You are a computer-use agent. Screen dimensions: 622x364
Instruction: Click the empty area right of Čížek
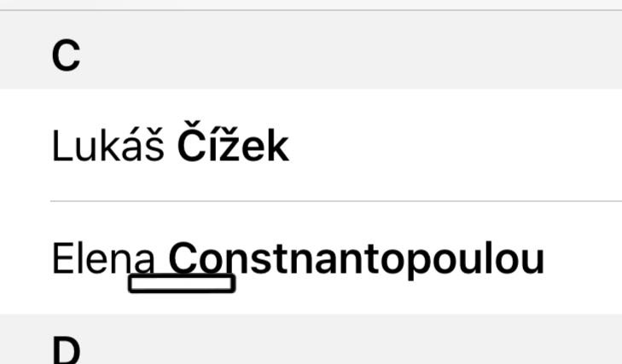(461, 147)
